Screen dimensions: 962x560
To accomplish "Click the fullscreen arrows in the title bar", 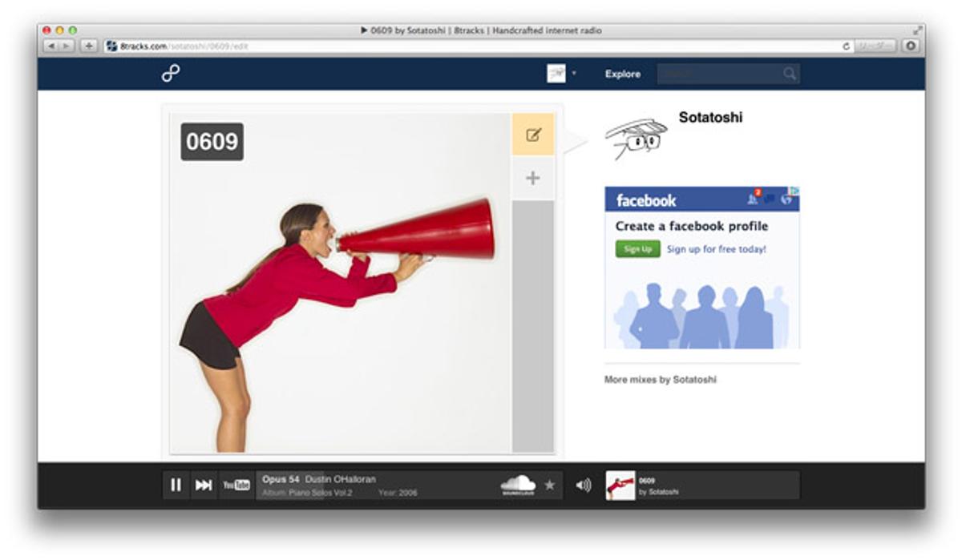I will coord(916,30).
